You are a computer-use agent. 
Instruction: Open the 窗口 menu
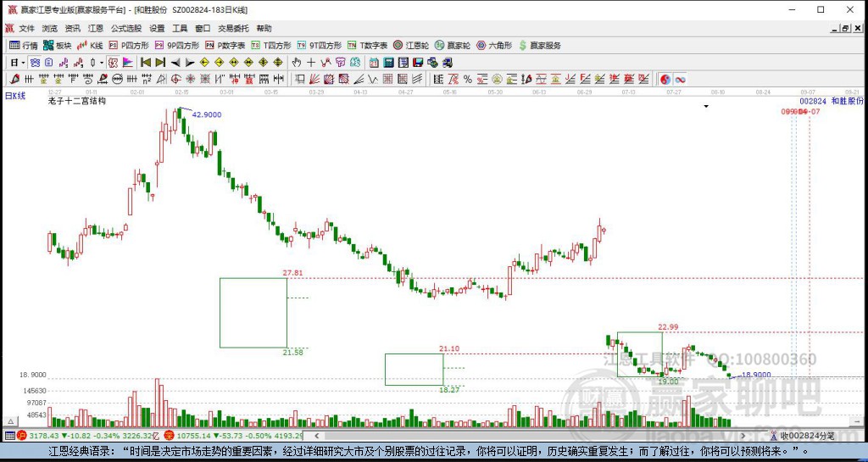tap(203, 28)
